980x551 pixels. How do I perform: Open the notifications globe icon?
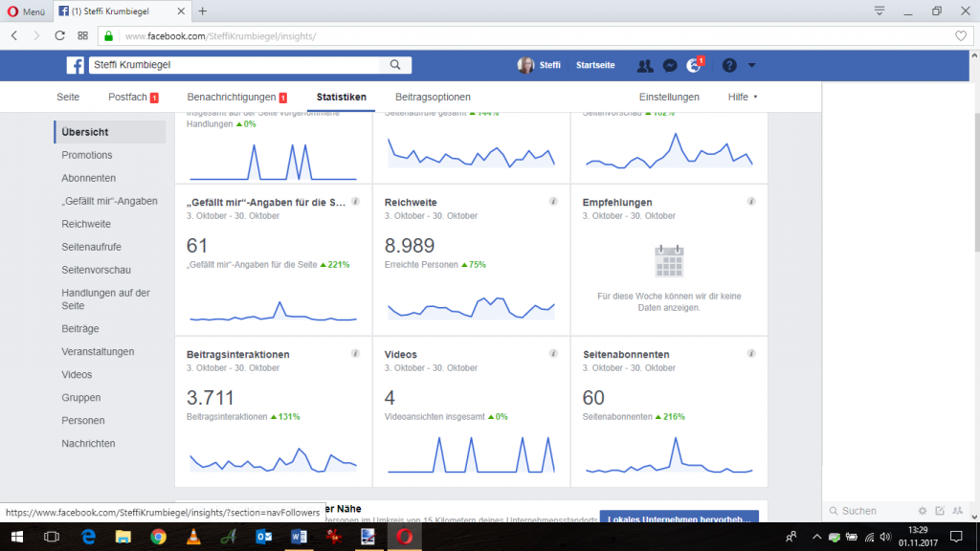[x=696, y=65]
